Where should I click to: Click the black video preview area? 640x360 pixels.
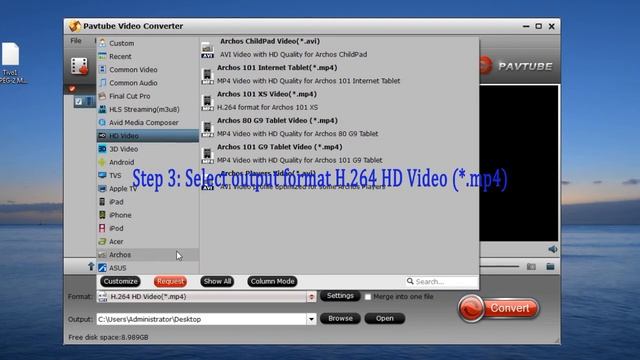coord(519,163)
